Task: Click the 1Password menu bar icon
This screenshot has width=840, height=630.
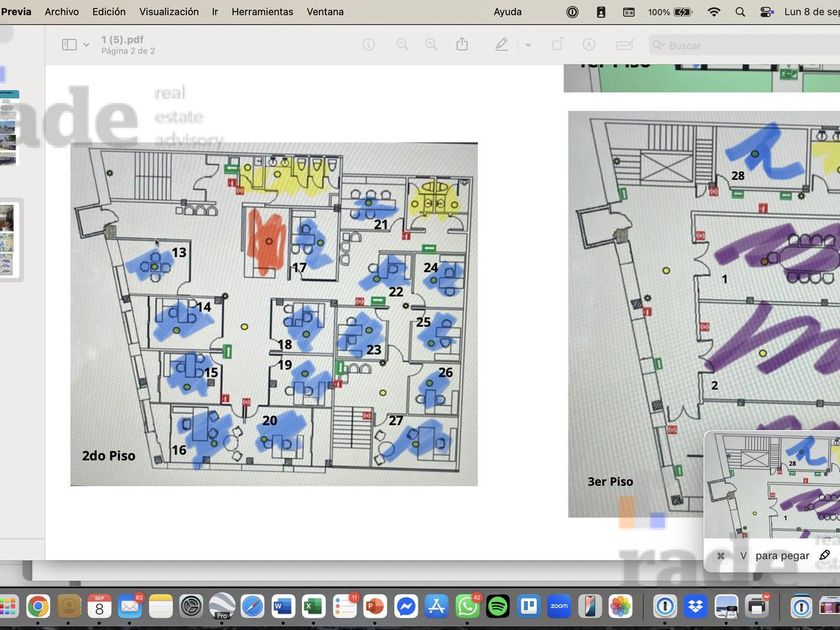Action: tap(572, 12)
